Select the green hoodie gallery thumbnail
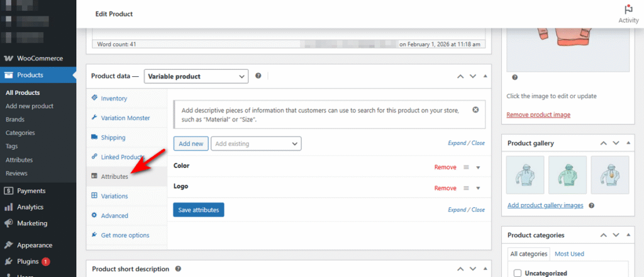The image size is (644, 277). (568, 174)
